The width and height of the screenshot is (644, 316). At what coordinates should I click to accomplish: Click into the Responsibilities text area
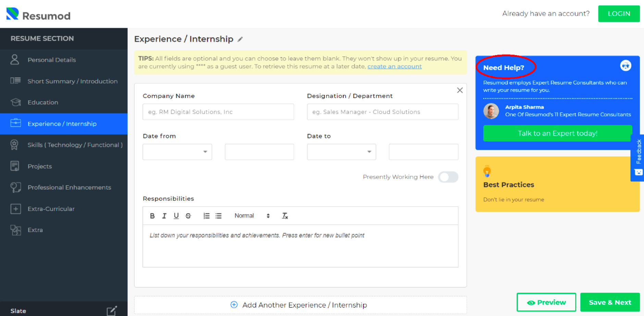(300, 246)
